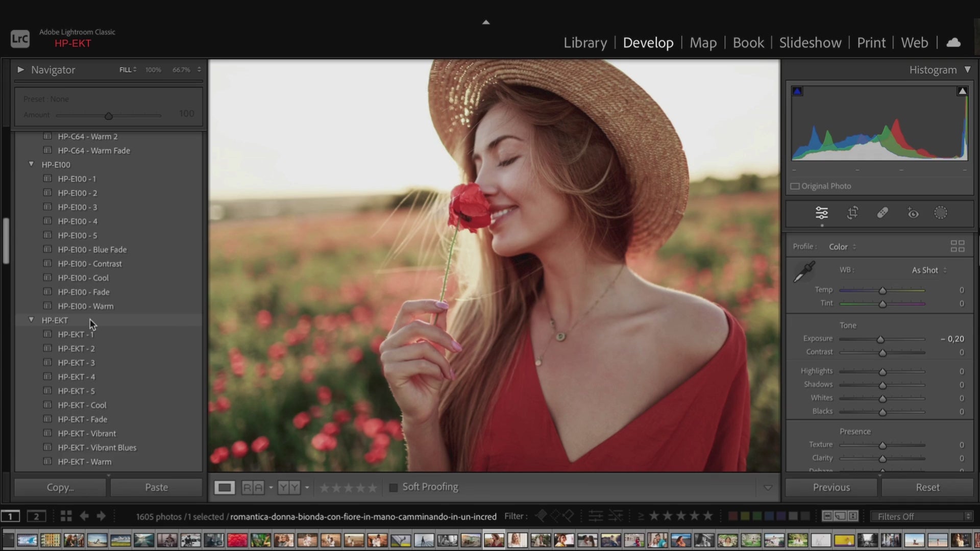Select the Crop overlay tool icon
980x551 pixels.
pos(852,213)
